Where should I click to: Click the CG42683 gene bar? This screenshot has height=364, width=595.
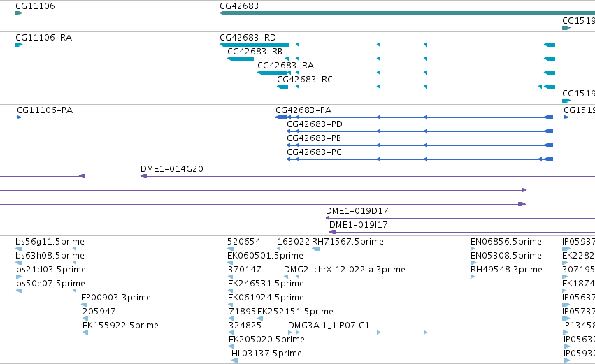pos(407,13)
